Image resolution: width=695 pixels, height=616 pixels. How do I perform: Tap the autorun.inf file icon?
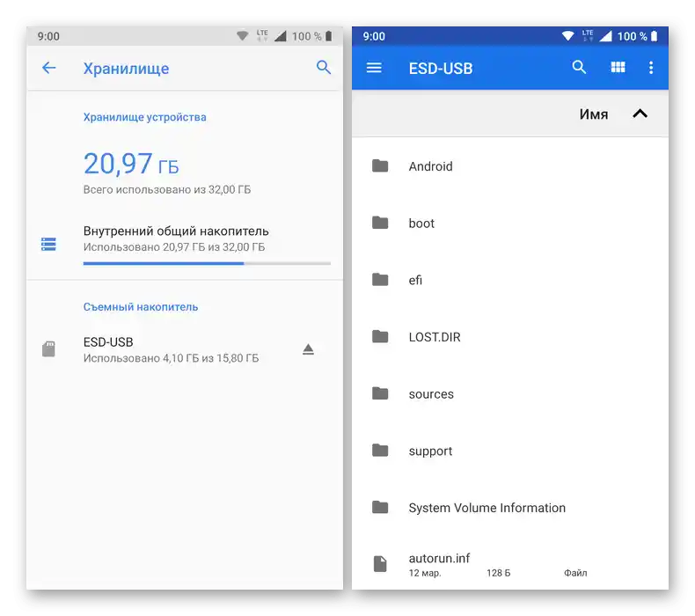pos(380,564)
